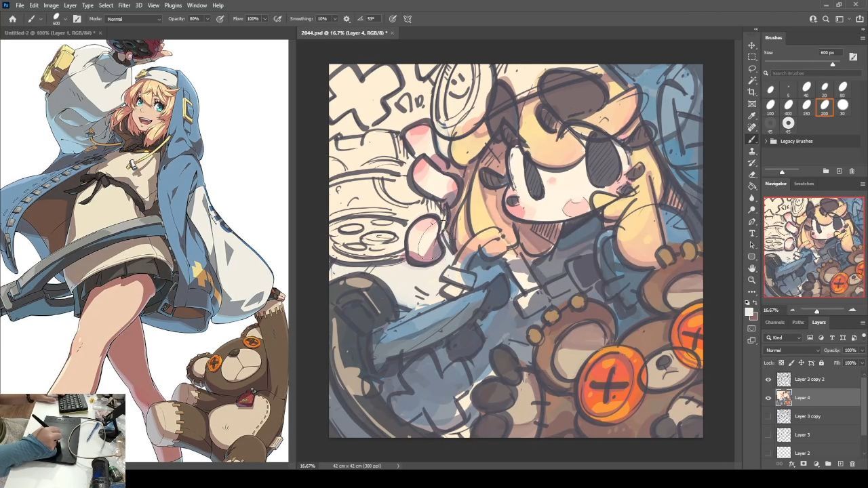Toggle pressure for opacity button
The width and height of the screenshot is (868, 488).
tap(220, 19)
